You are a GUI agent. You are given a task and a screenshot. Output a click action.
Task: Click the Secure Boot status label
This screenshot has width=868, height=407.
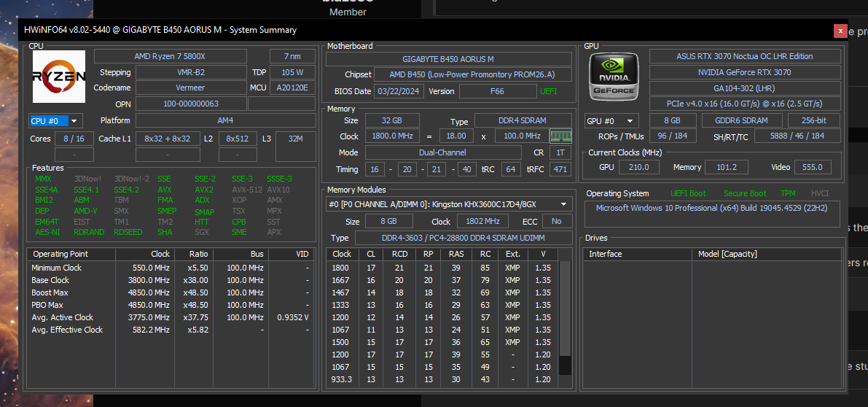(745, 193)
